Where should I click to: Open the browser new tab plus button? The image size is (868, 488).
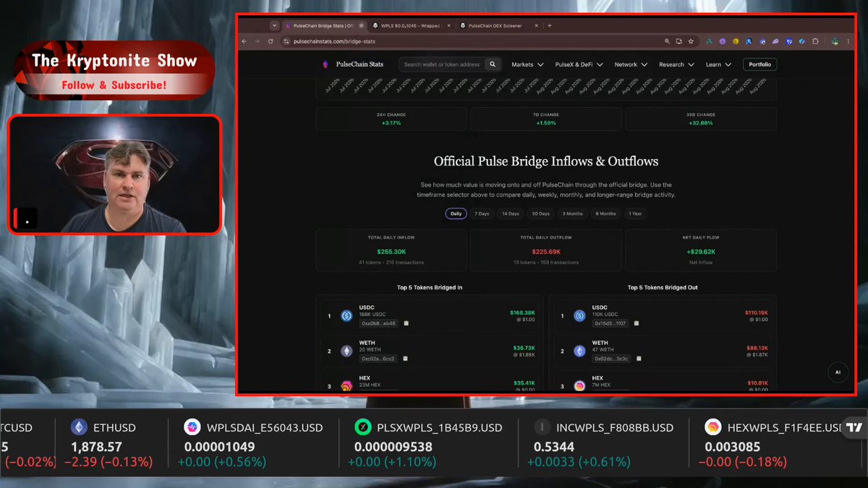(550, 25)
